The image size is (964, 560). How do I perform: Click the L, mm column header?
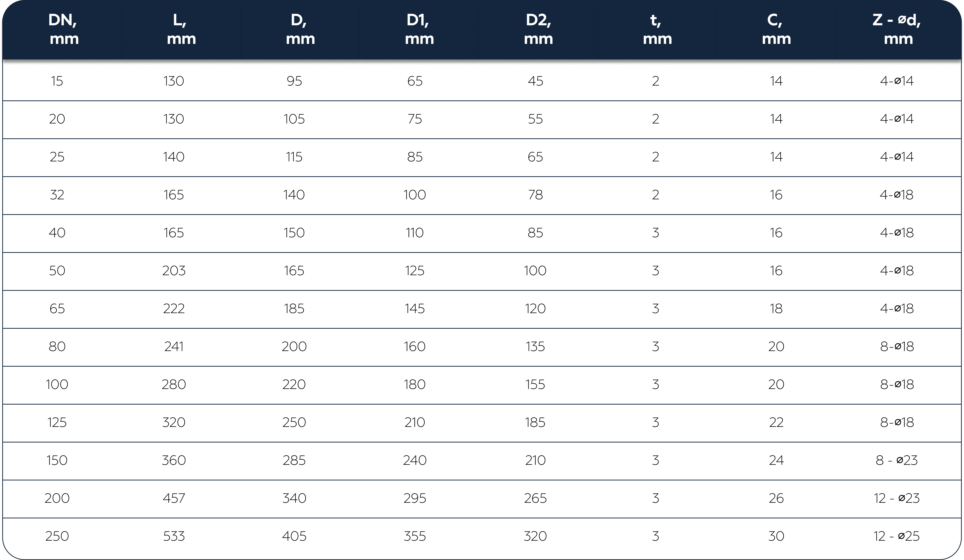pyautogui.click(x=181, y=29)
